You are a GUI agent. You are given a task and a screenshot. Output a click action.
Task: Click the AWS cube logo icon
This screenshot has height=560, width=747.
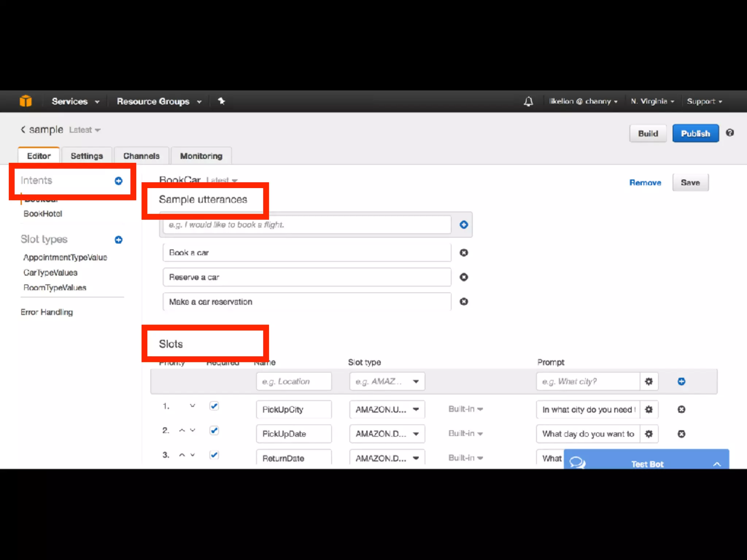[26, 101]
